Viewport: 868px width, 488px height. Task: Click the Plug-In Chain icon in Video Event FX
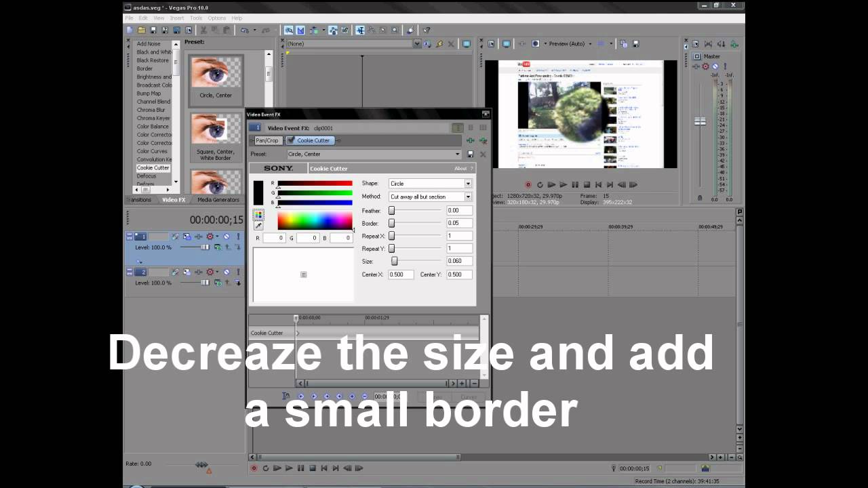click(x=470, y=140)
